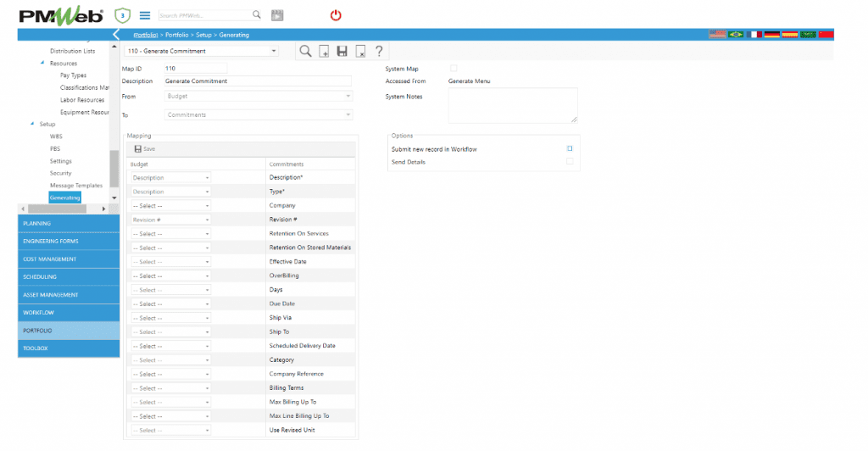Switch language to German flag
Screen dimensions: 868x451
(x=771, y=34)
